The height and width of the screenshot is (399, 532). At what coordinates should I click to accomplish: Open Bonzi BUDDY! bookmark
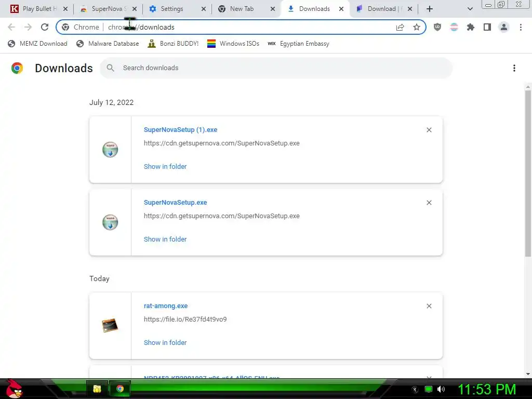pyautogui.click(x=173, y=44)
